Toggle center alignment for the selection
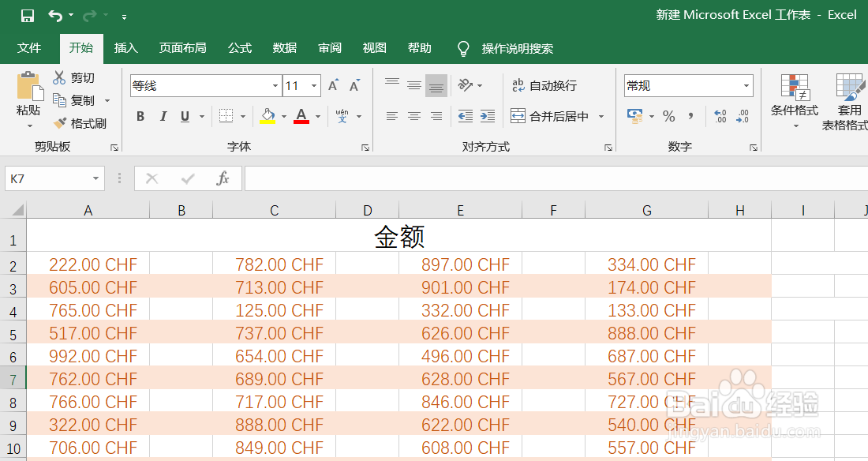The image size is (868, 461). click(413, 116)
